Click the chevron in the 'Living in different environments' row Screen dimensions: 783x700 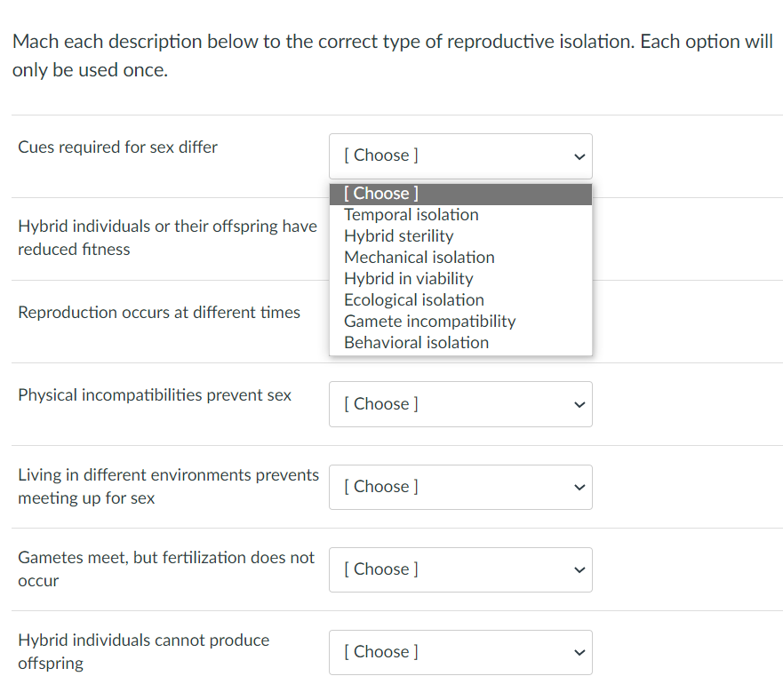tap(579, 488)
